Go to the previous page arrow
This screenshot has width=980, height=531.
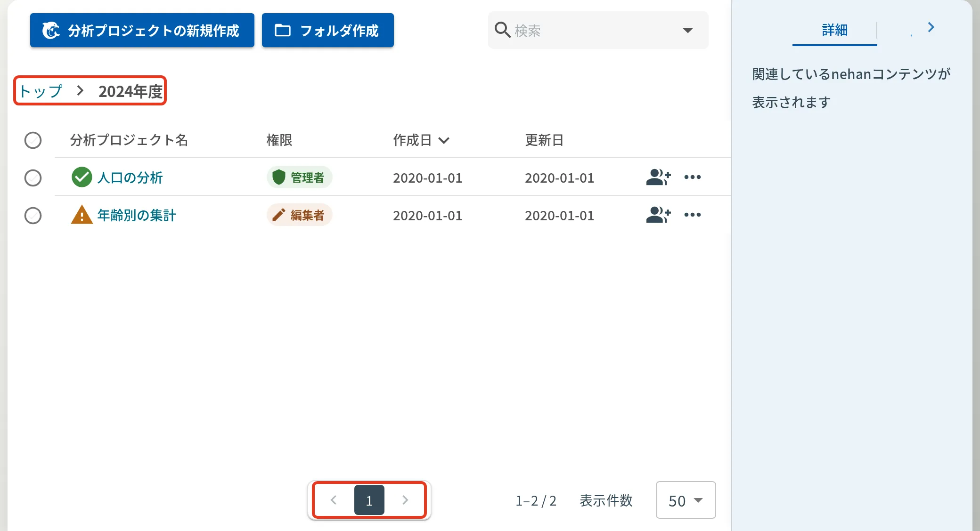(334, 500)
